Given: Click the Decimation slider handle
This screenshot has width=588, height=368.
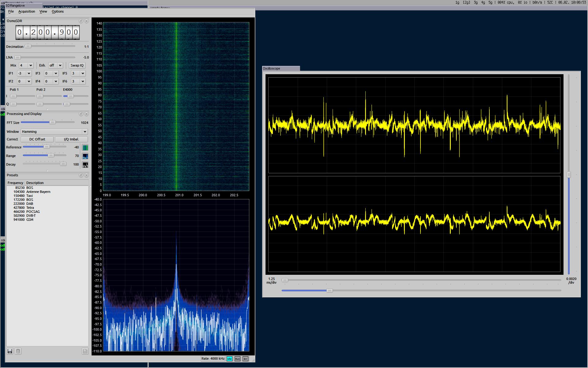Looking at the screenshot, I should (28, 46).
